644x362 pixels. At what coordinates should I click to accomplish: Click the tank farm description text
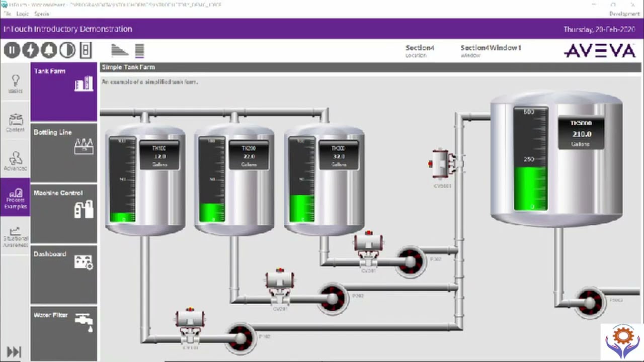pyautogui.click(x=150, y=81)
